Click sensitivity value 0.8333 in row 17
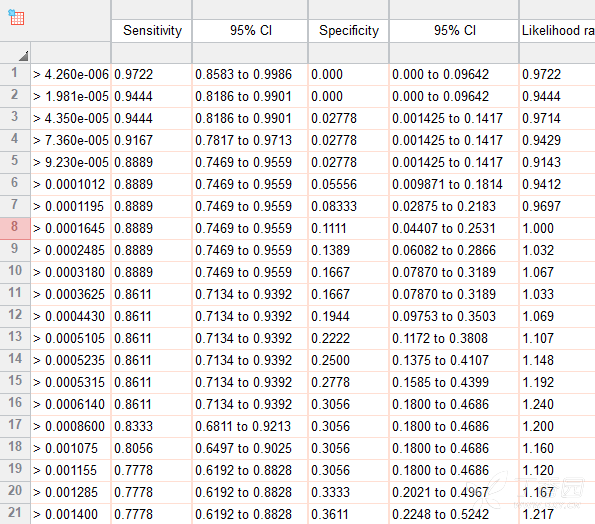The height and width of the screenshot is (524, 595). (x=152, y=426)
